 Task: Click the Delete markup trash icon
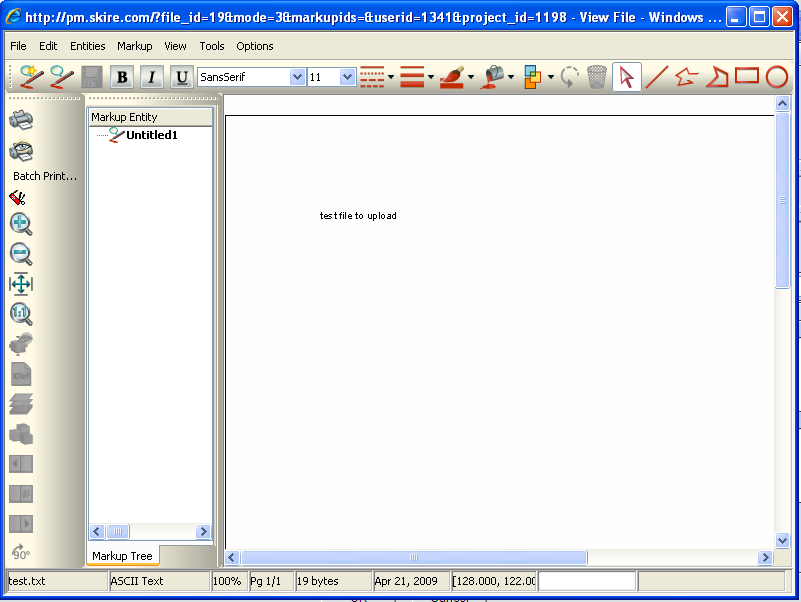(596, 77)
